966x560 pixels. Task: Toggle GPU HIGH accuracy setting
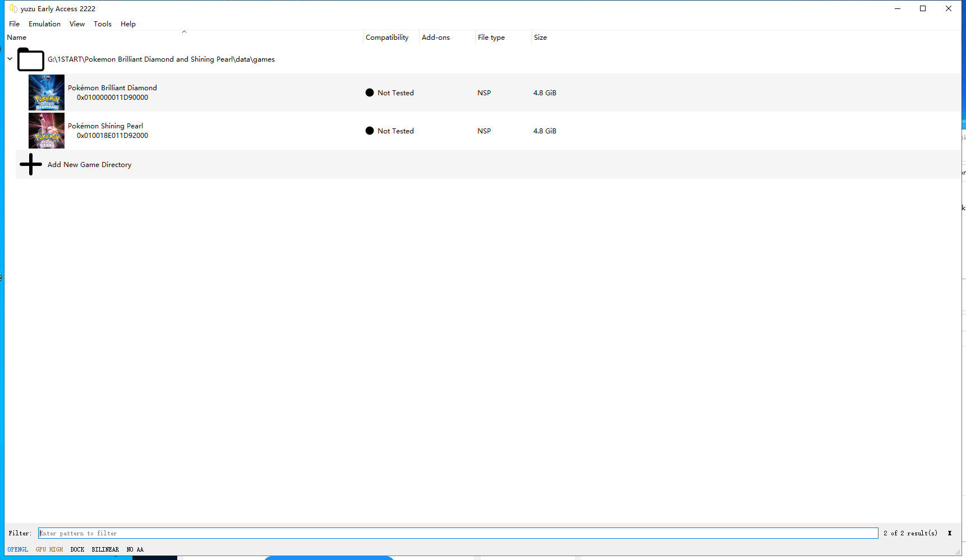coord(49,549)
